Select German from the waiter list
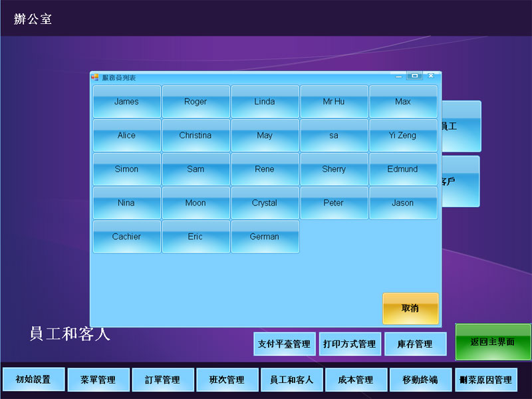The width and height of the screenshot is (532, 399). (x=265, y=237)
